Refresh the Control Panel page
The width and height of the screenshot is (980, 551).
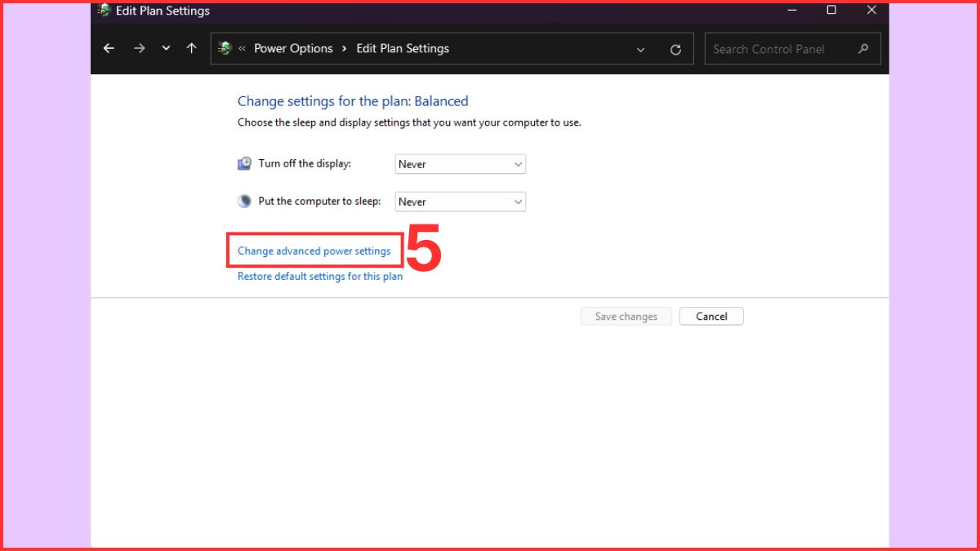pyautogui.click(x=675, y=49)
